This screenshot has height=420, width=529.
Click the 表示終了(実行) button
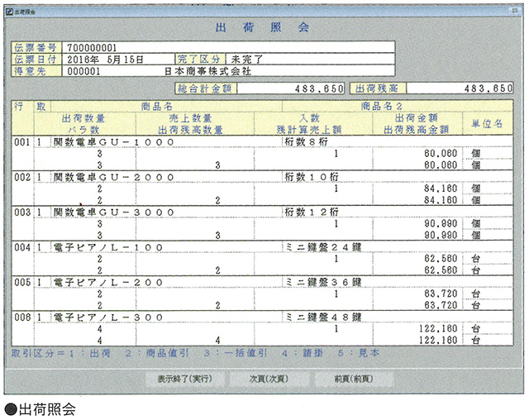(185, 379)
